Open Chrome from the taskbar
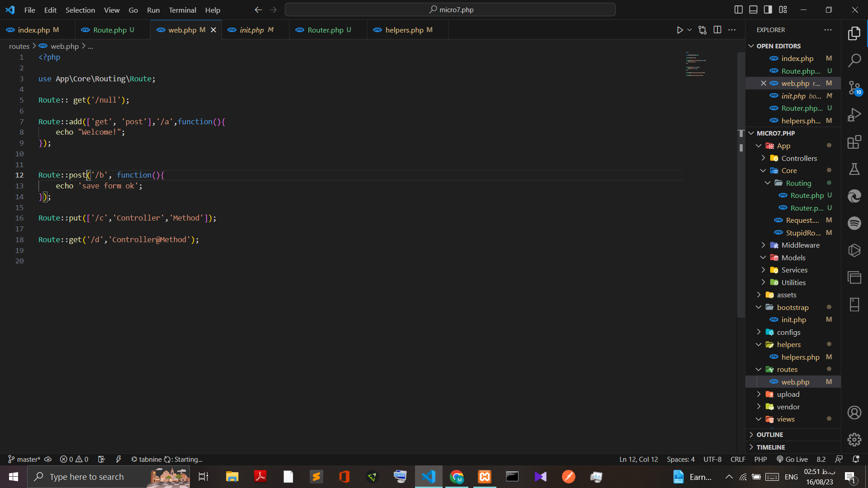Screen dimensions: 868x488 (x=457, y=477)
